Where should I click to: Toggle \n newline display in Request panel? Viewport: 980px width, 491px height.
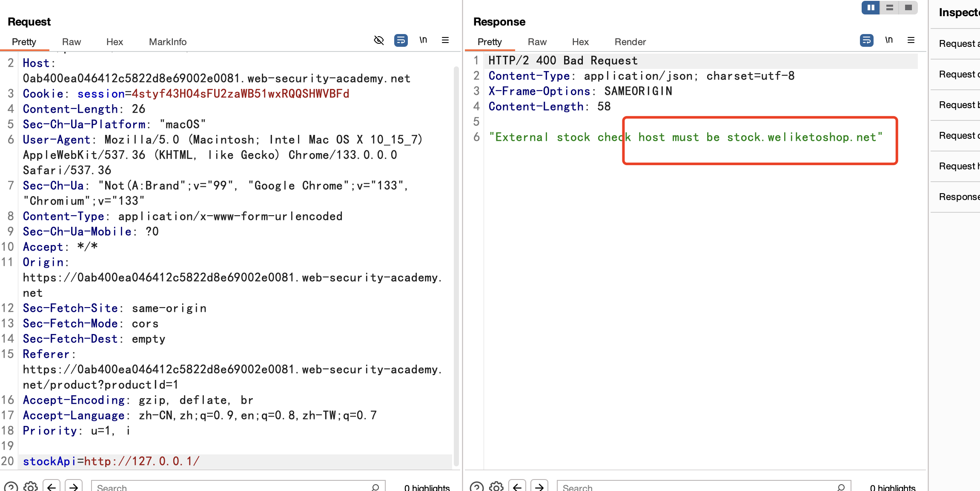tap(423, 40)
